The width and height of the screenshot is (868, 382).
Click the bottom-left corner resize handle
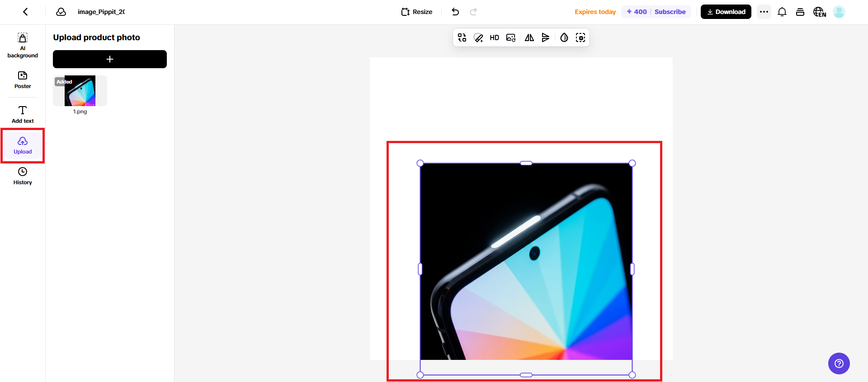pyautogui.click(x=420, y=375)
